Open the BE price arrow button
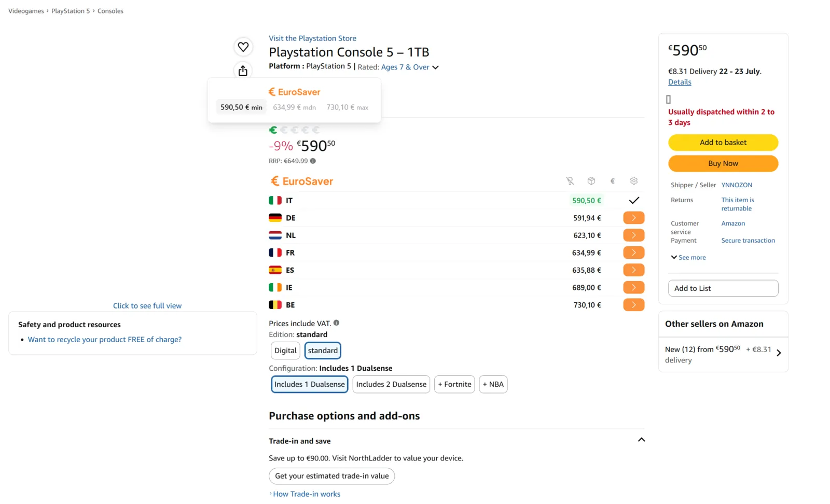The height and width of the screenshot is (504, 830). (x=633, y=305)
